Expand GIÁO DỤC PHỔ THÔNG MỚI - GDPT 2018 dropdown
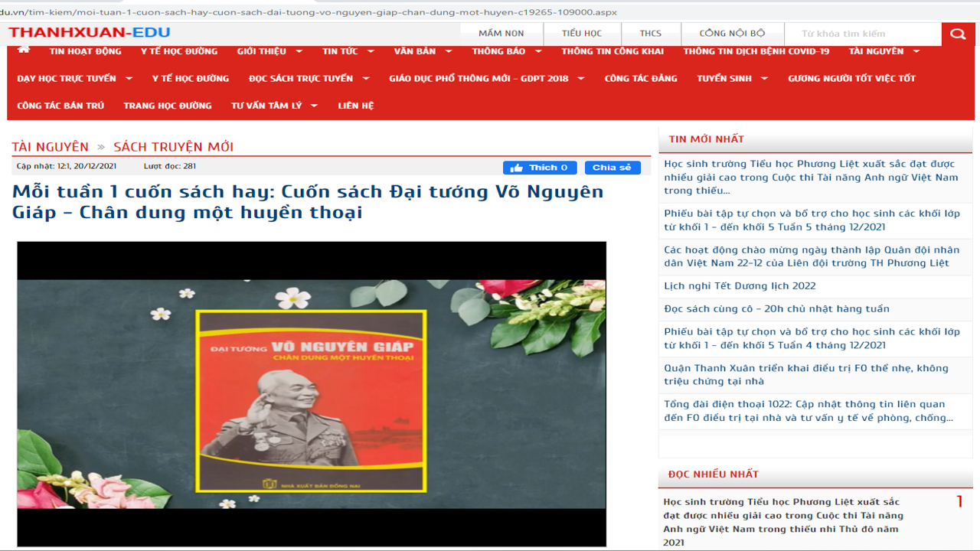The image size is (980, 551). [x=581, y=78]
